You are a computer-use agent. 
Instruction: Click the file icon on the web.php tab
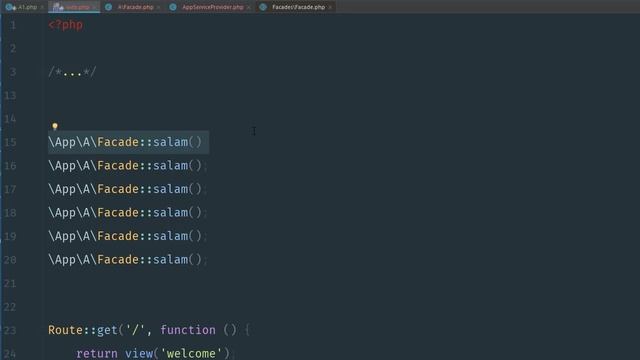click(x=58, y=7)
